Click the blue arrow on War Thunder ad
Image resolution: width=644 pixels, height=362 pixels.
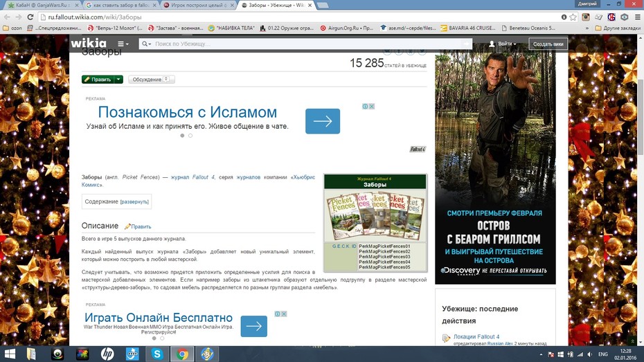tap(254, 326)
